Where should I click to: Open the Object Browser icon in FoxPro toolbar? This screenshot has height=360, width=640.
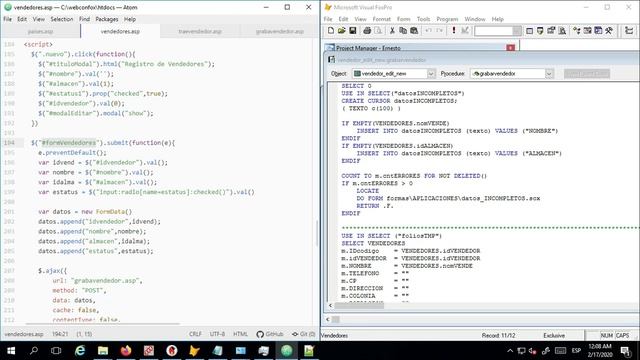[587, 31]
